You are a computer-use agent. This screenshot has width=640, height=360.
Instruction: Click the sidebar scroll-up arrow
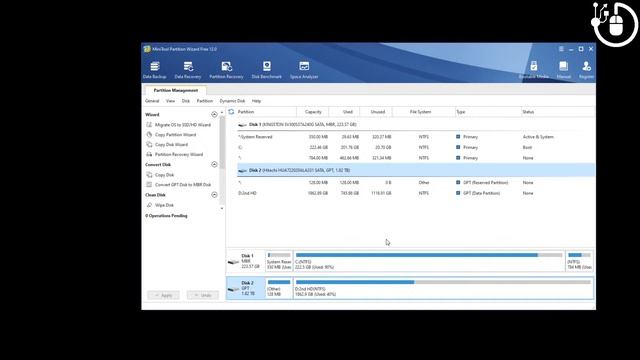(x=222, y=112)
